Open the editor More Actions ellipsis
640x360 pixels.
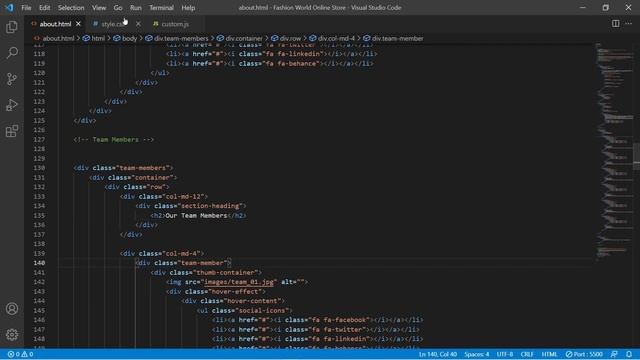[629, 24]
